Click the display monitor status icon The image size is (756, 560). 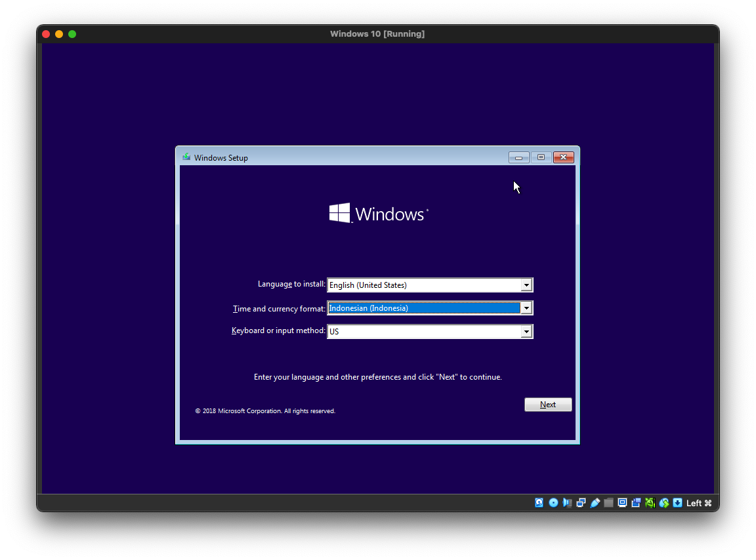click(622, 503)
